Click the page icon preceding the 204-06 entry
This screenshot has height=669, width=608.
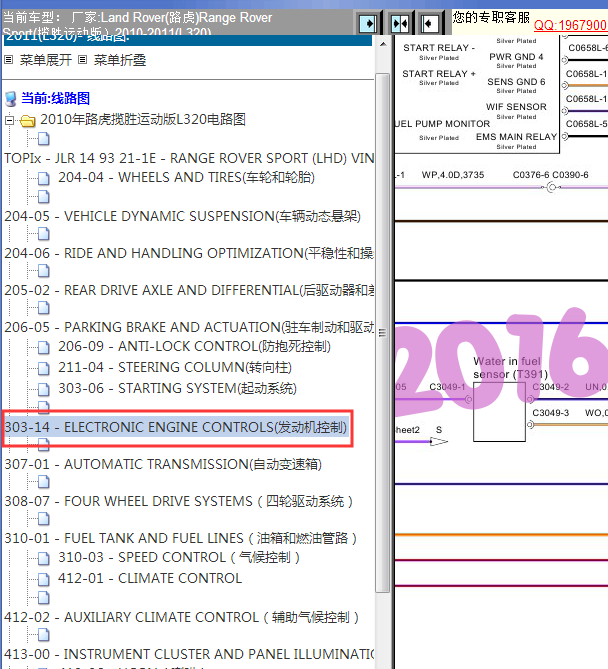point(44,234)
